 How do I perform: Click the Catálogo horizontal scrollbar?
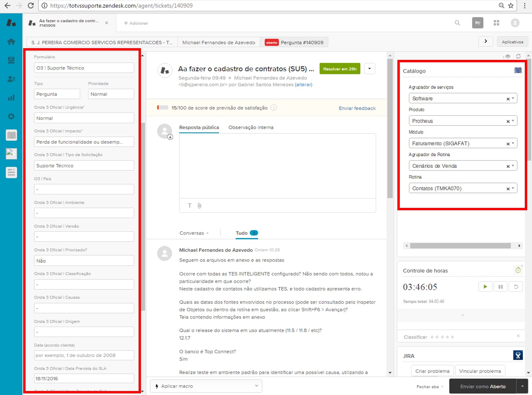click(460, 246)
